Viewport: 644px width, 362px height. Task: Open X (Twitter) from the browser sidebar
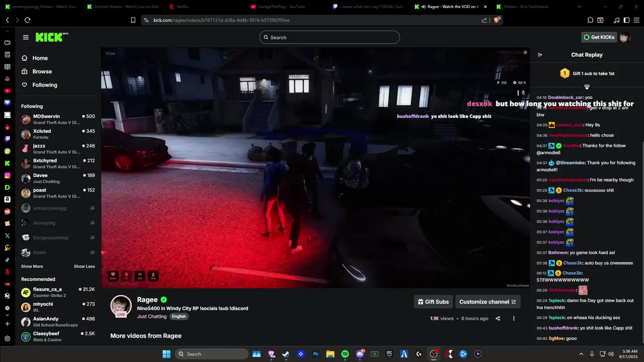(7, 235)
